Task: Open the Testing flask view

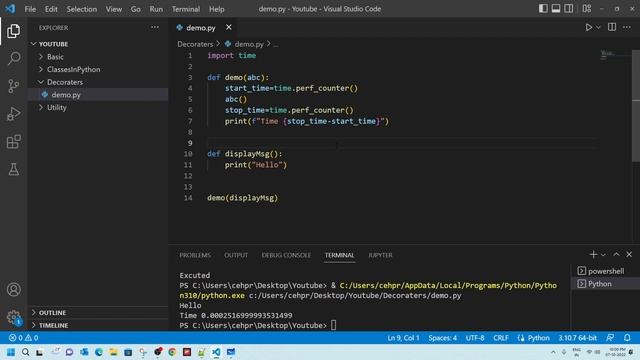Action: point(13,169)
